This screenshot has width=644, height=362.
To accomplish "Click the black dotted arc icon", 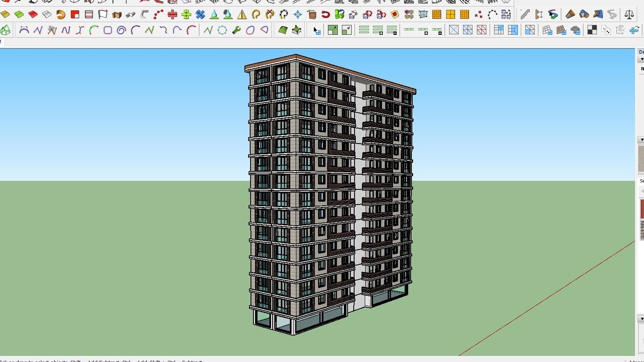I will pos(493,15).
